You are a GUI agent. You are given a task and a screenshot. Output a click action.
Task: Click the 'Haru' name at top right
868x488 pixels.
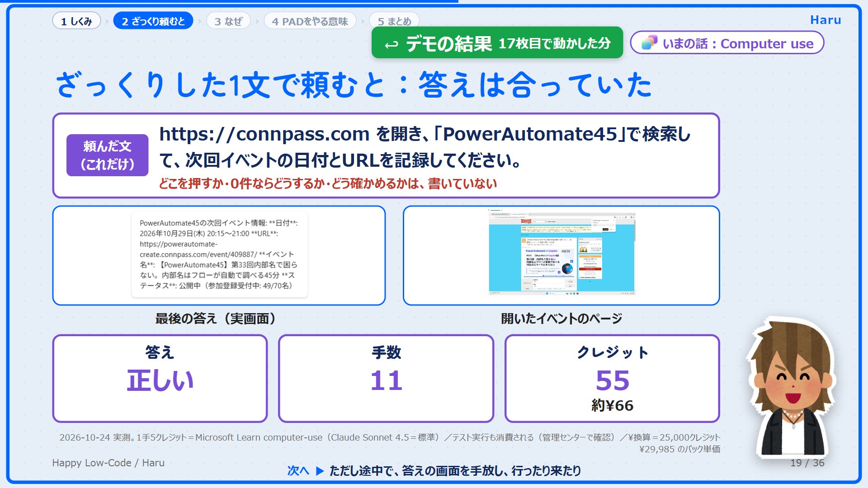pyautogui.click(x=826, y=20)
